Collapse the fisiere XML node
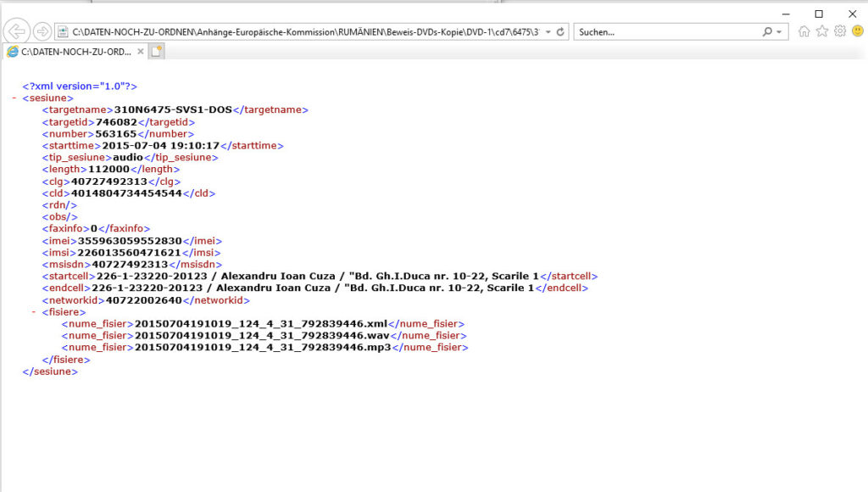 (x=34, y=312)
